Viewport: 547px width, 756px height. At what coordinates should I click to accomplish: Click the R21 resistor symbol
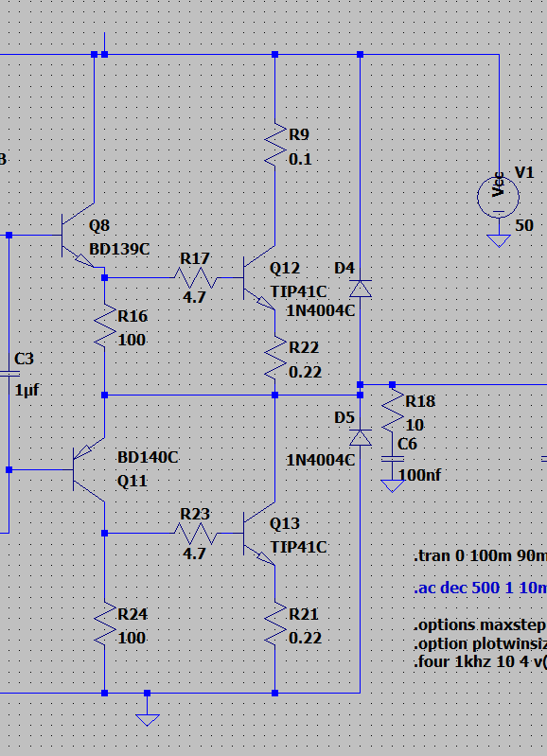click(x=275, y=624)
